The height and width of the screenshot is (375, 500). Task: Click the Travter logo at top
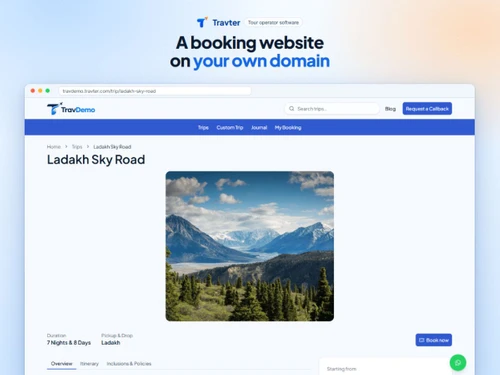(218, 22)
